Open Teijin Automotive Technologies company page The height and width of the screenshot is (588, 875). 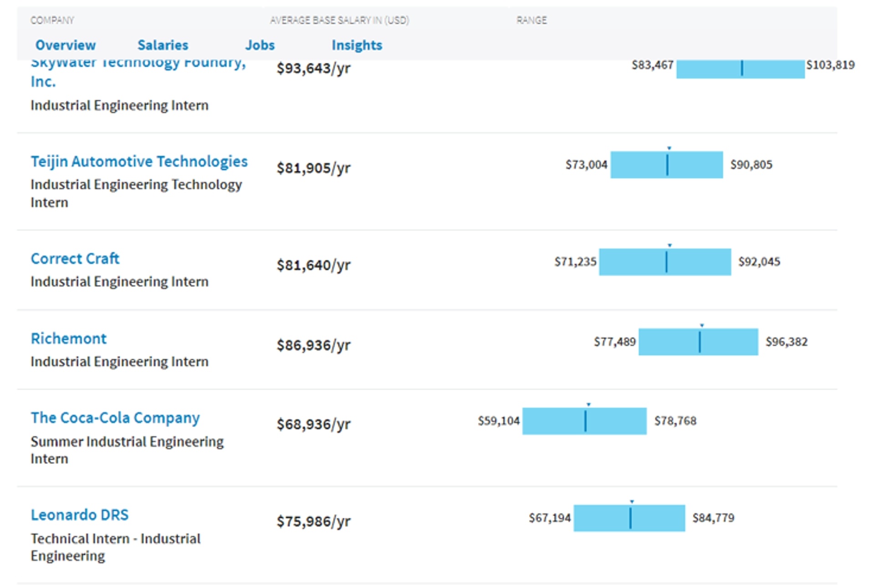[x=139, y=161]
